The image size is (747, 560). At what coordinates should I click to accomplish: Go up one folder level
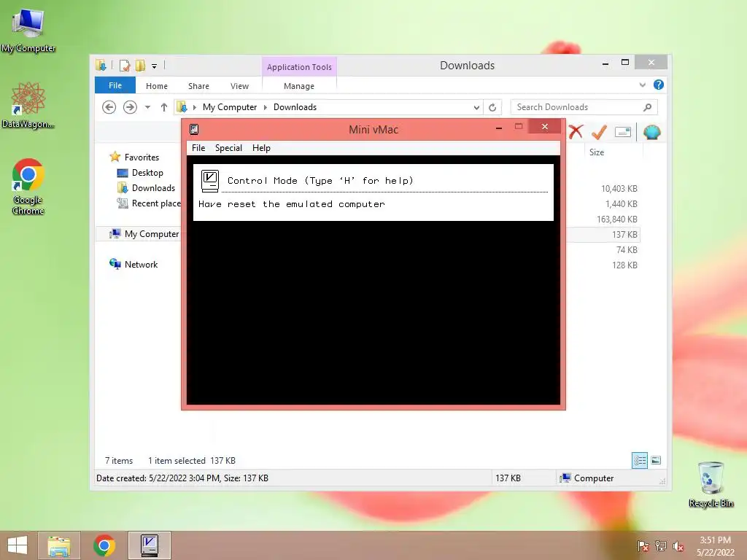coord(164,107)
